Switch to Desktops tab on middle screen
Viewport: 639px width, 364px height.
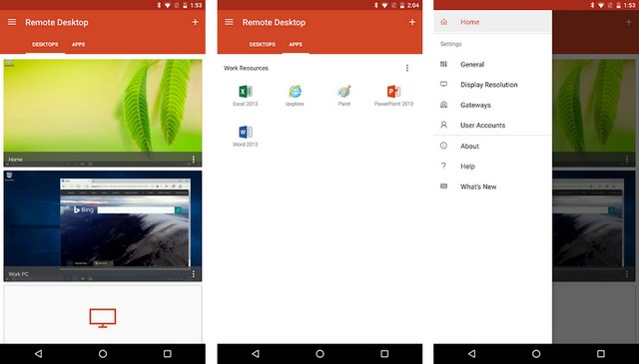tap(263, 45)
